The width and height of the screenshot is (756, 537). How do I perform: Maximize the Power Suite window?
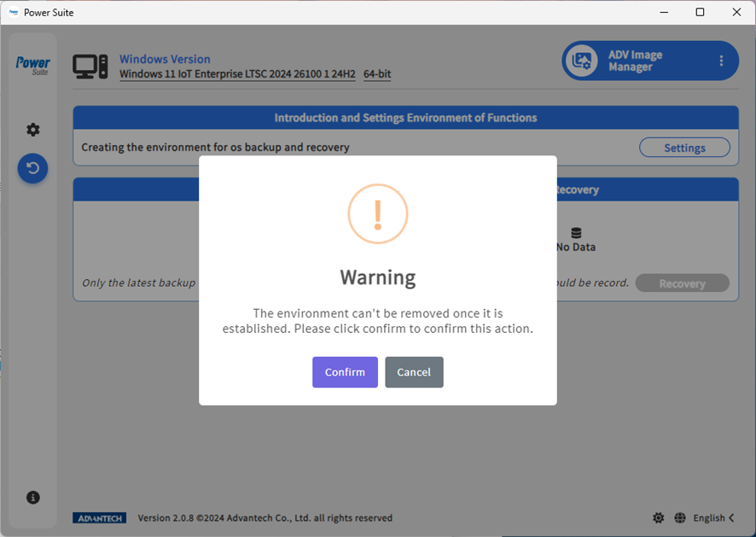point(700,12)
